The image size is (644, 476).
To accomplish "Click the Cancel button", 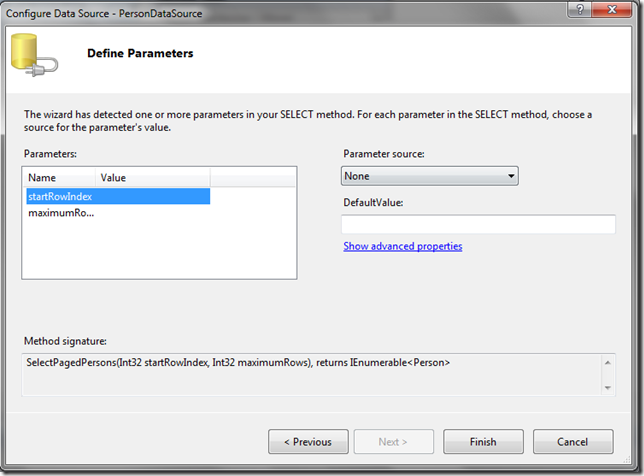I will click(x=573, y=442).
